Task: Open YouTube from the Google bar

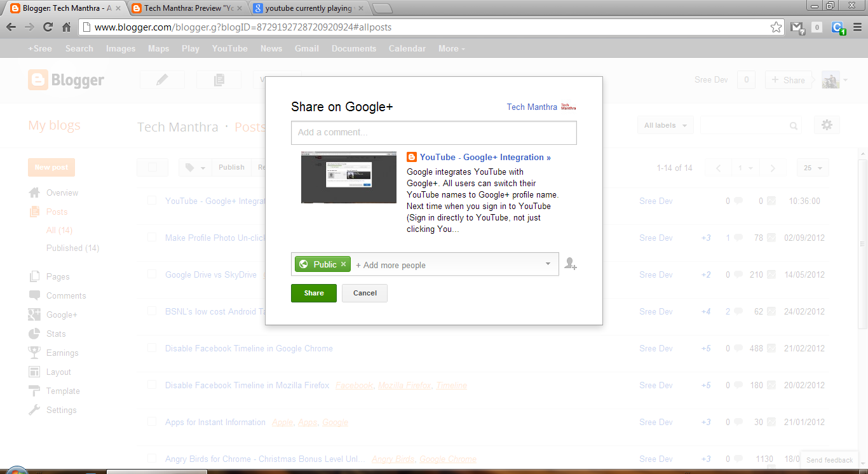Action: pyautogui.click(x=230, y=48)
